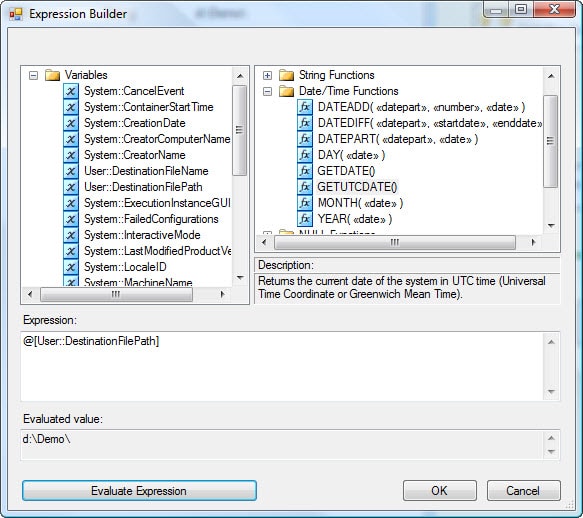Collapse the Date/Time Functions node
Viewport: 583px width, 518px height.
[x=267, y=91]
